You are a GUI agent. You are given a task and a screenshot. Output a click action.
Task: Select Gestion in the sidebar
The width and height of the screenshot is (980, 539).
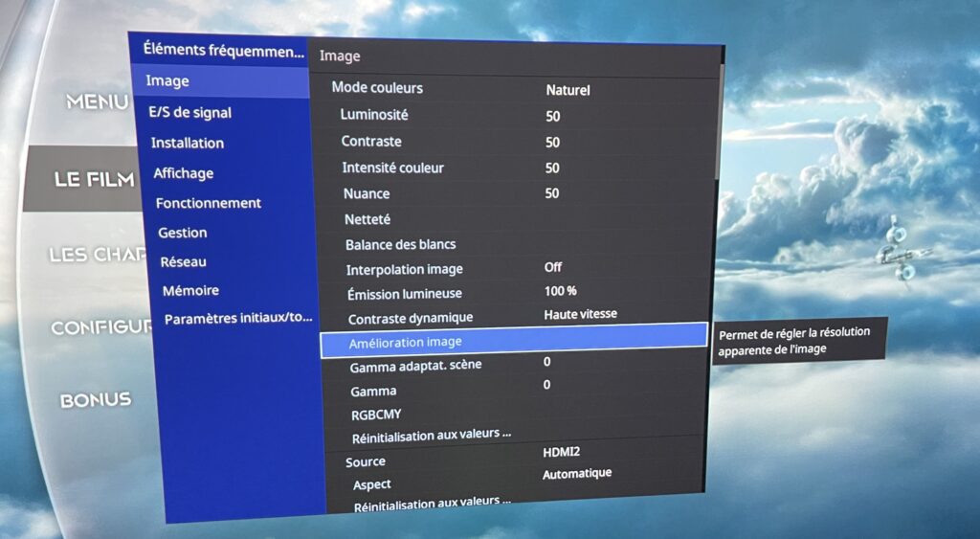coord(182,233)
